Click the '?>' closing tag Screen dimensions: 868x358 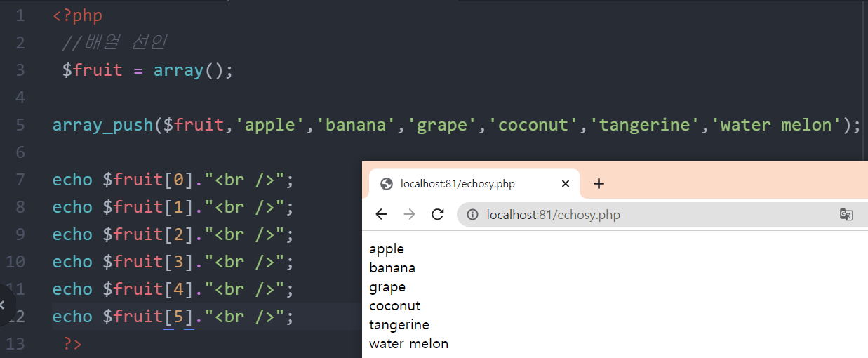pyautogui.click(x=72, y=344)
